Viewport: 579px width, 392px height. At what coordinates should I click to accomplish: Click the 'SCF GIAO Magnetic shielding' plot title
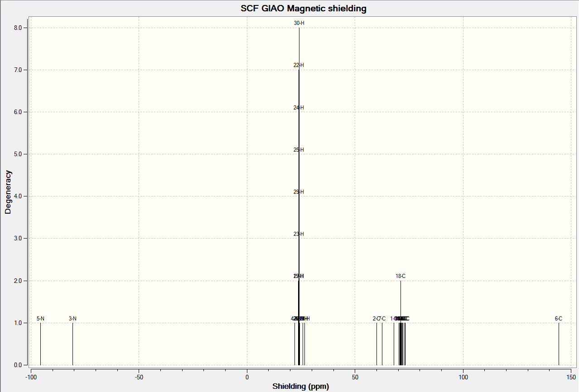304,9
